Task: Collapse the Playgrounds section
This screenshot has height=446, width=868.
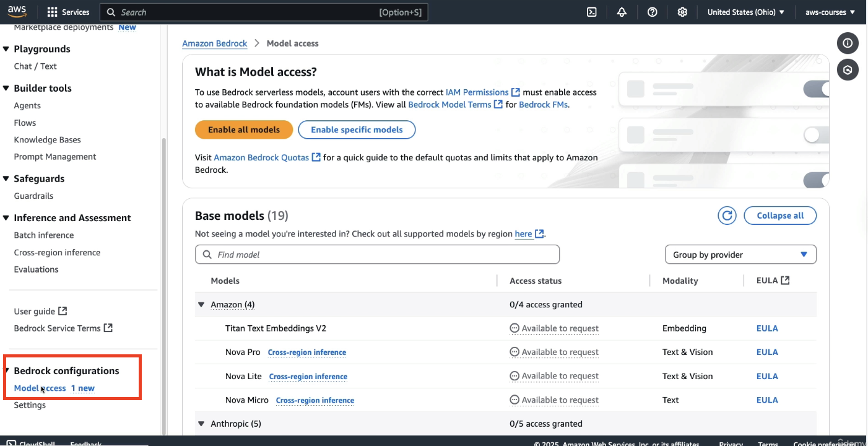Action: (6, 49)
